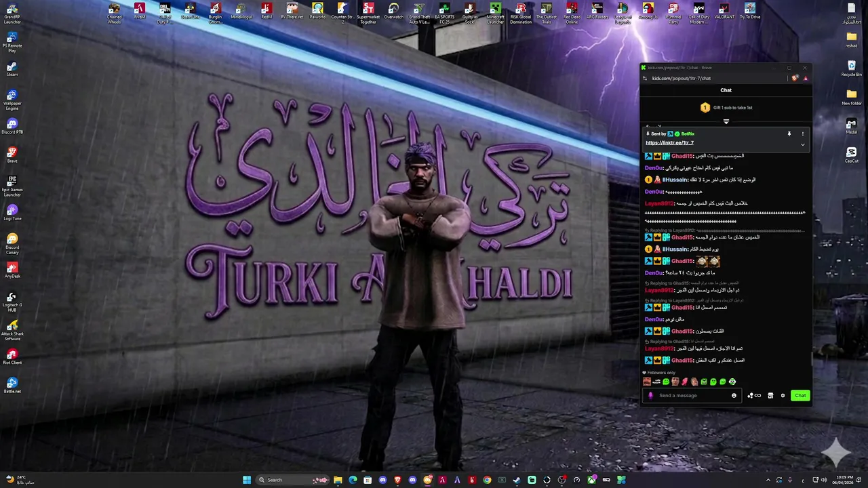Insert the first mustache face emote
Viewport: 868px width, 488px height.
(647, 382)
